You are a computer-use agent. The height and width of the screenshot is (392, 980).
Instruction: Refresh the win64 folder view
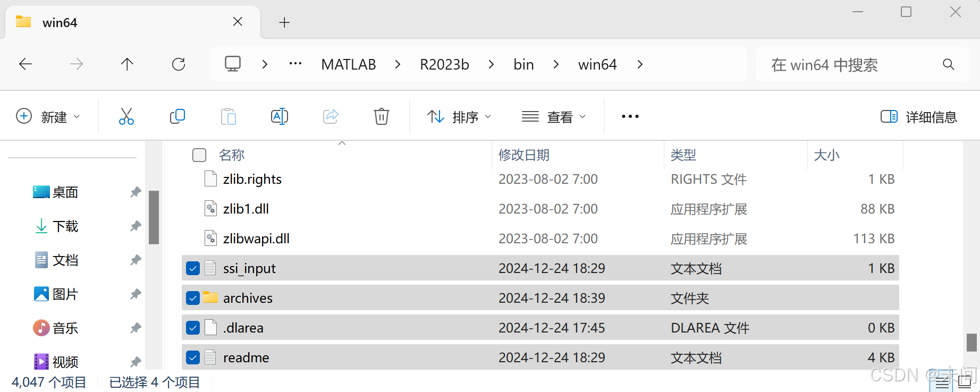[x=179, y=64]
